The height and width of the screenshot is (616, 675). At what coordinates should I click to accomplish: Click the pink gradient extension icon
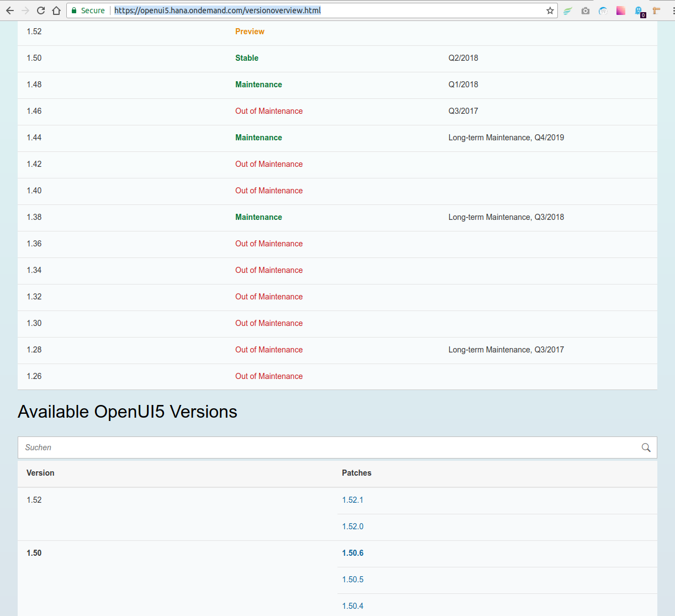click(621, 10)
